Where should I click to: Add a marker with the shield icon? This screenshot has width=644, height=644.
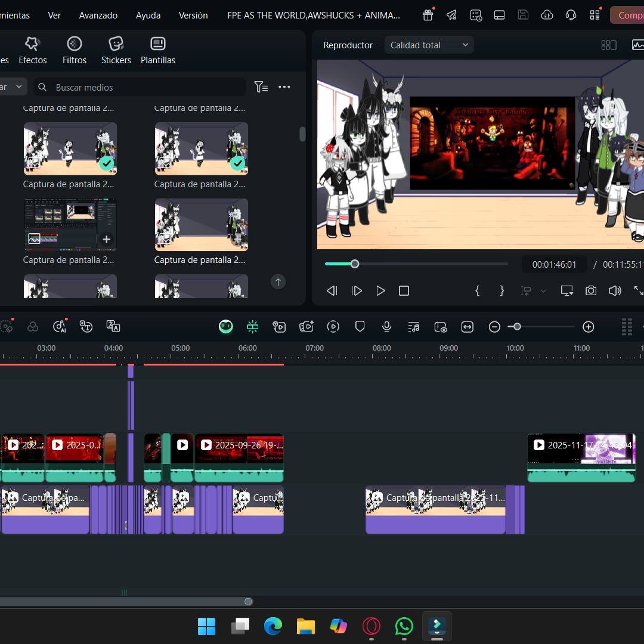[360, 327]
